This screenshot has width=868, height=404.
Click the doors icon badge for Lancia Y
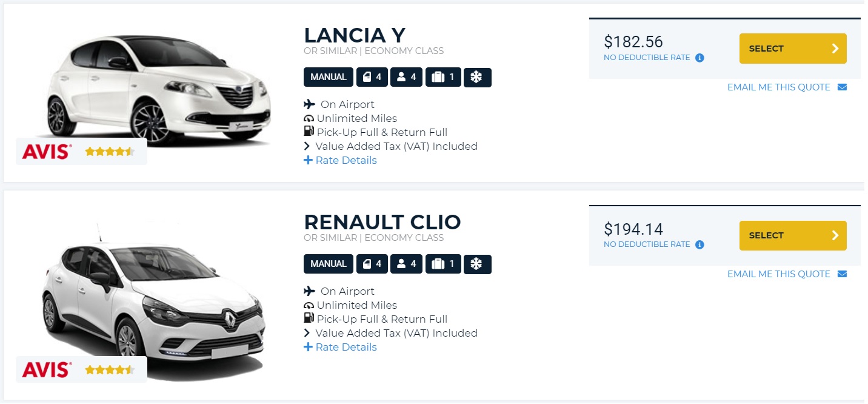coord(372,78)
